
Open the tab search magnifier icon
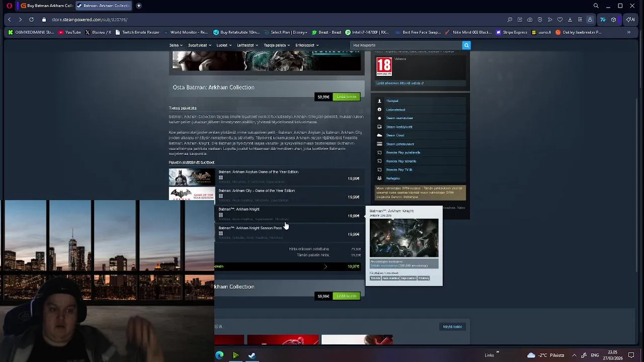(596, 6)
